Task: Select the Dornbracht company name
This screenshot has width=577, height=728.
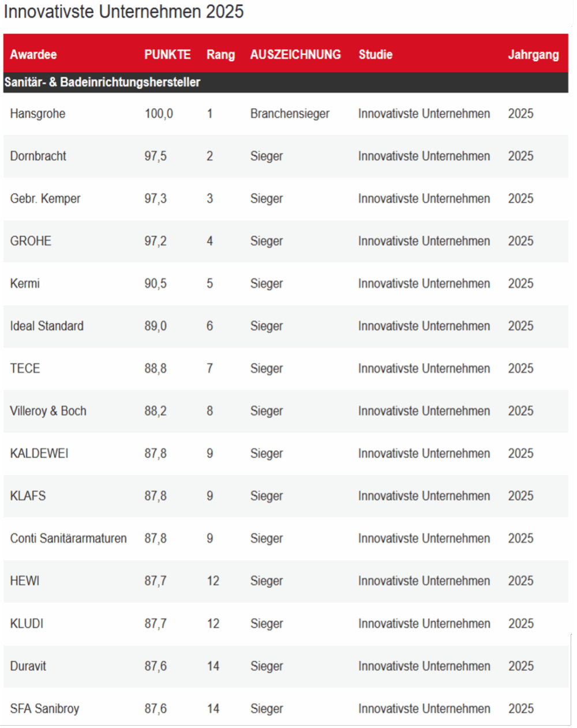Action: click(38, 156)
